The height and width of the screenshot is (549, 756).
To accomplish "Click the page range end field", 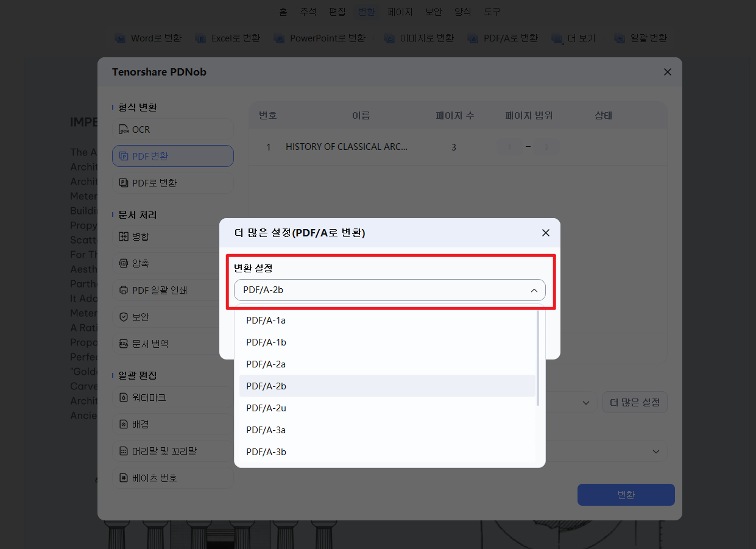I will tap(547, 147).
